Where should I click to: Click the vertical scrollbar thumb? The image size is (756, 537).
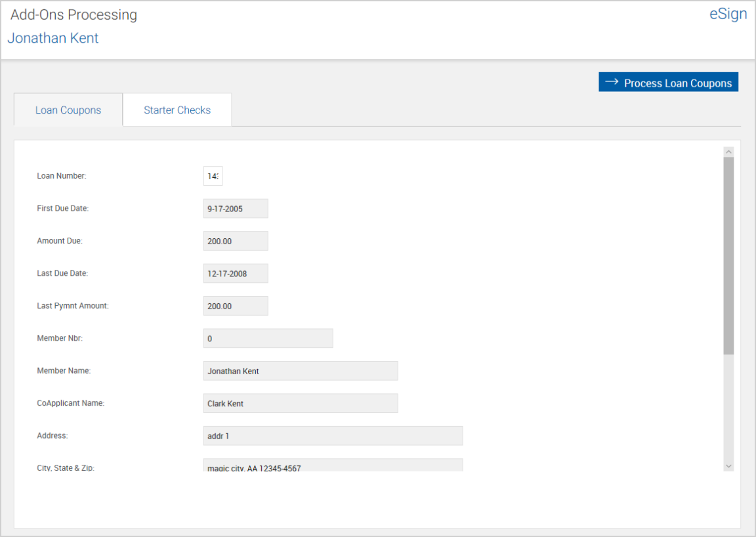coord(728,256)
